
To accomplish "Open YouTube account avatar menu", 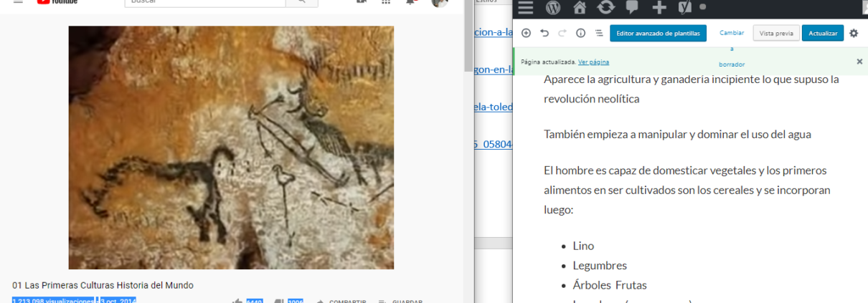I will point(440,2).
